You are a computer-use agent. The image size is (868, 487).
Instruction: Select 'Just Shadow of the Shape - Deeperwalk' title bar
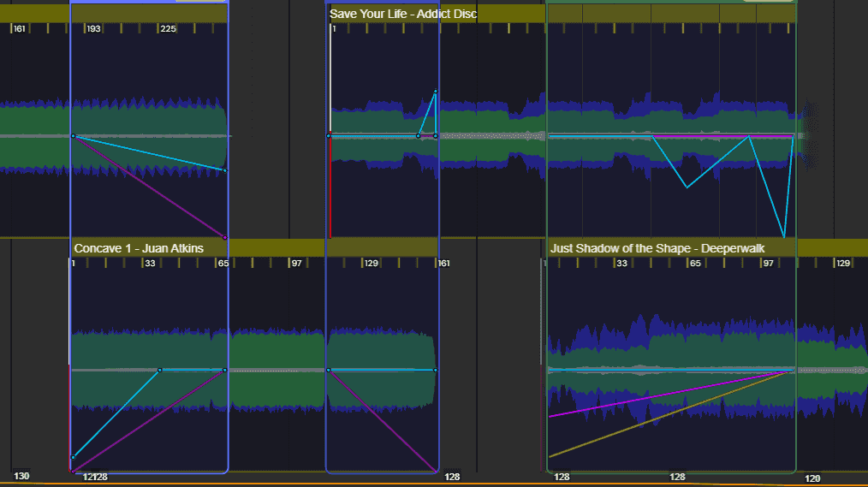(669, 248)
